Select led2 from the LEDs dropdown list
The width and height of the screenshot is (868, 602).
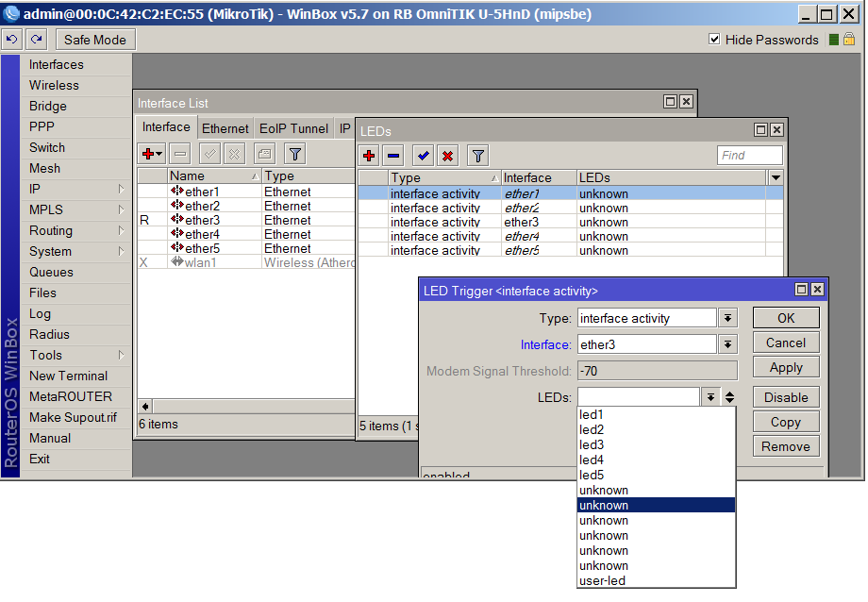(x=656, y=429)
